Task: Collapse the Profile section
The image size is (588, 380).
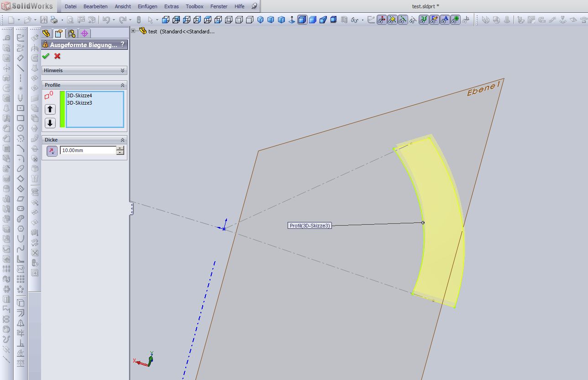Action: pyautogui.click(x=122, y=85)
